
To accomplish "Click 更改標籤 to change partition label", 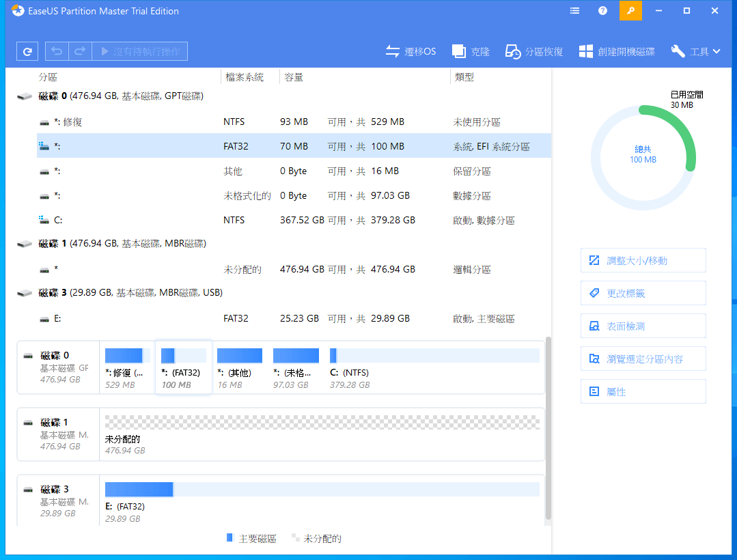I will tap(643, 293).
